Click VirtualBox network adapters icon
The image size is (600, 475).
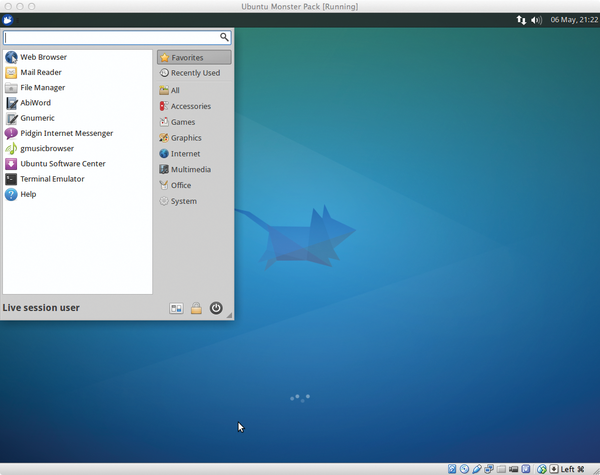point(489,469)
